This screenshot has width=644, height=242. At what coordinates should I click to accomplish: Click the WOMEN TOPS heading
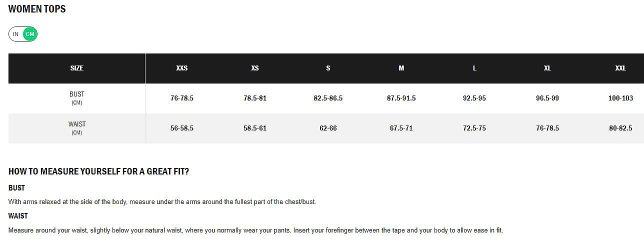pos(37,9)
